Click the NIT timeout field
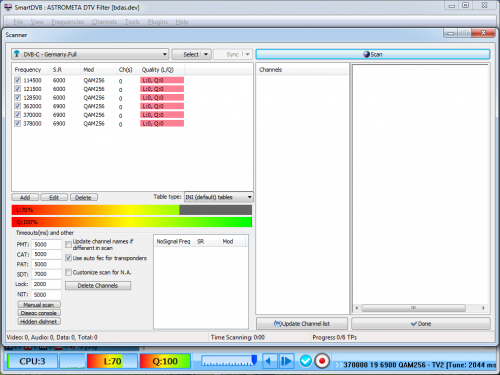The height and width of the screenshot is (375, 500). point(46,295)
